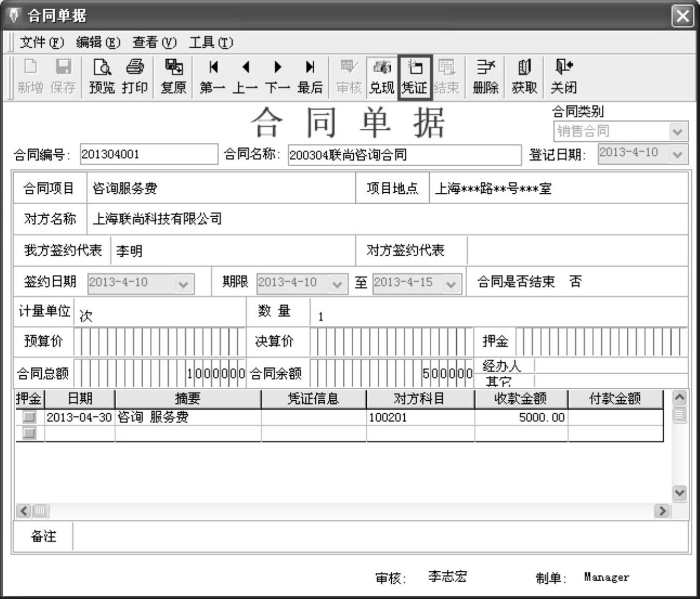The height and width of the screenshot is (599, 700).
Task: Jump to 最后 last record
Action: [x=310, y=77]
